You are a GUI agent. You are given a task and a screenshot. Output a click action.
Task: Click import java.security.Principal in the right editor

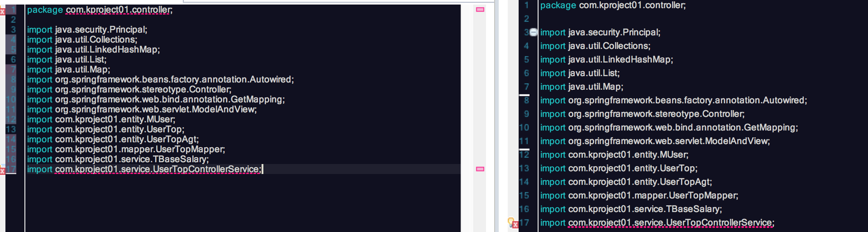[x=600, y=32]
